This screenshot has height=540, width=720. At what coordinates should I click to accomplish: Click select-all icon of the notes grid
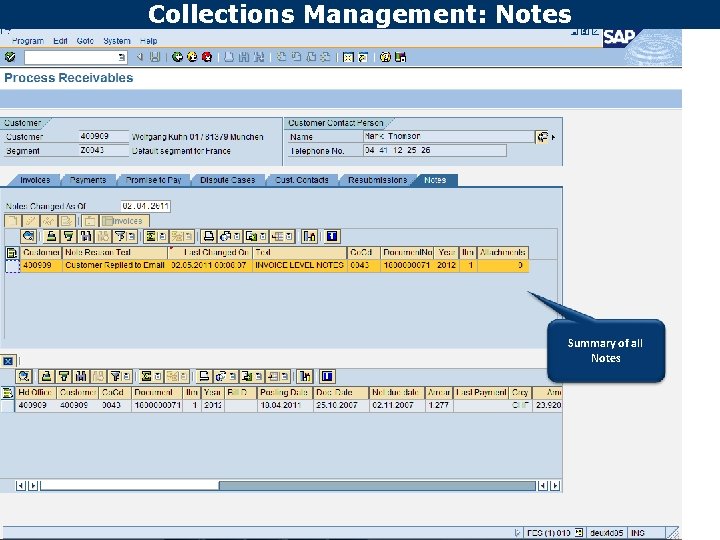click(11, 253)
